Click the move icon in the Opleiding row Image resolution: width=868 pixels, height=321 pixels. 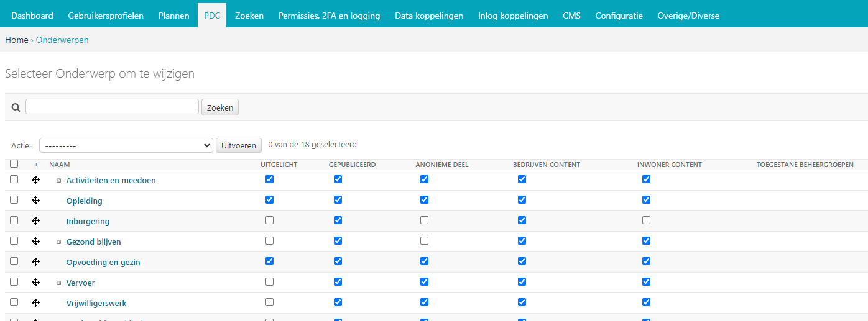[36, 201]
